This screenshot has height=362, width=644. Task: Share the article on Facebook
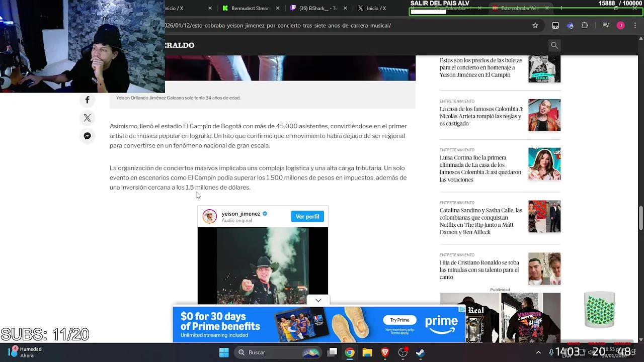point(87,100)
